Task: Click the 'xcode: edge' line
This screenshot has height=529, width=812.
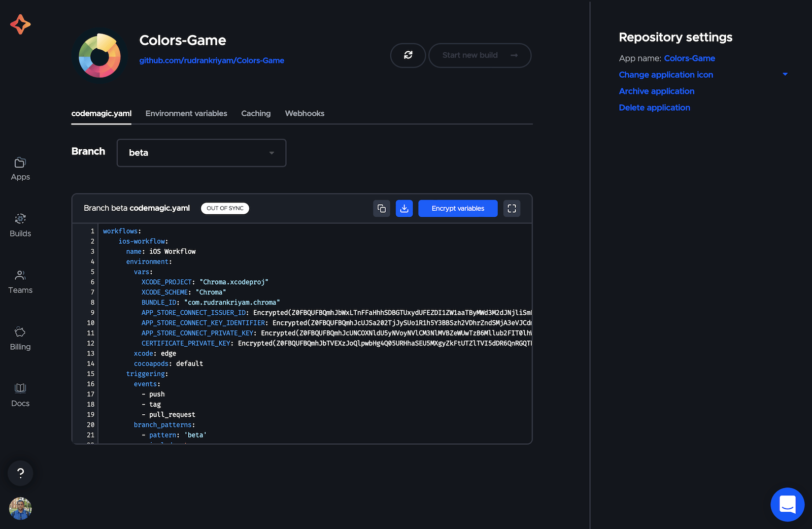Action: coord(155,353)
